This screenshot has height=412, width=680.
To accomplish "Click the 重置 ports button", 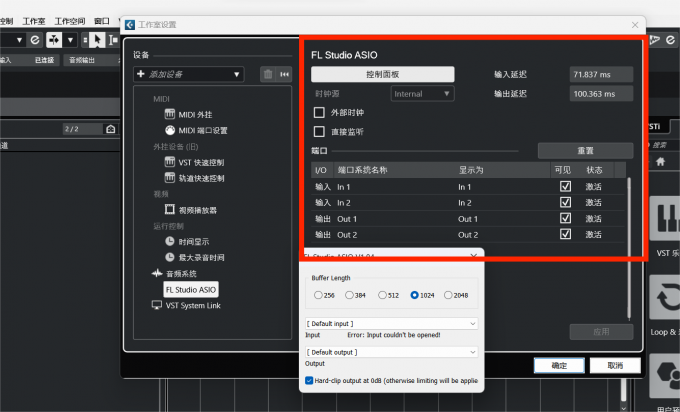I will pos(585,150).
